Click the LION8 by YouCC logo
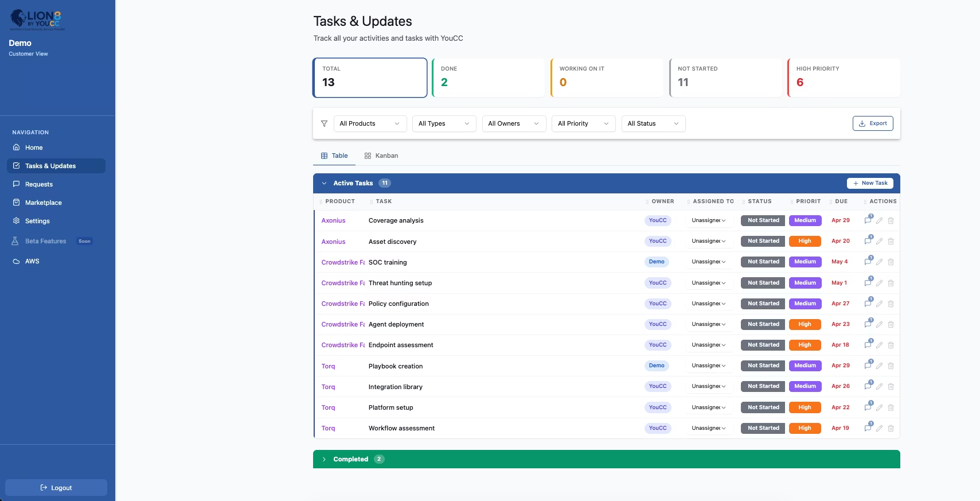The width and height of the screenshot is (980, 501). click(x=37, y=20)
